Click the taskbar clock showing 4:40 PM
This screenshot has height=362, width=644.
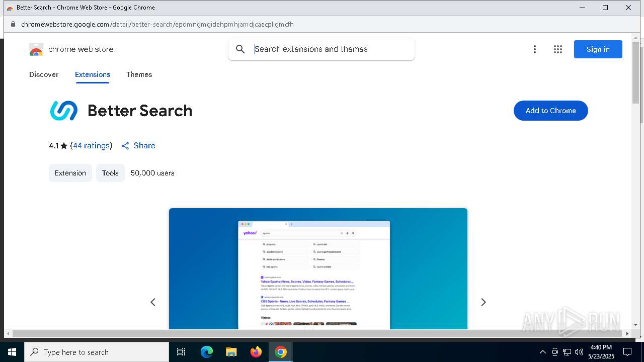tap(601, 352)
